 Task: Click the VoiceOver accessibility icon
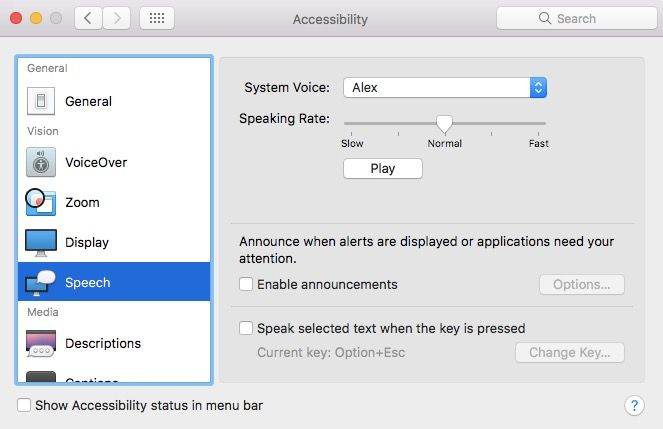point(41,162)
